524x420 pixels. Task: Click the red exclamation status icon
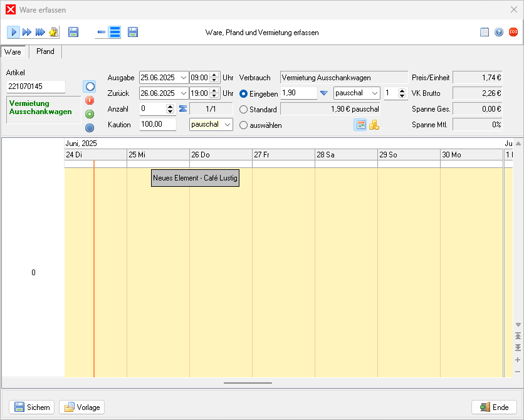tap(90, 100)
